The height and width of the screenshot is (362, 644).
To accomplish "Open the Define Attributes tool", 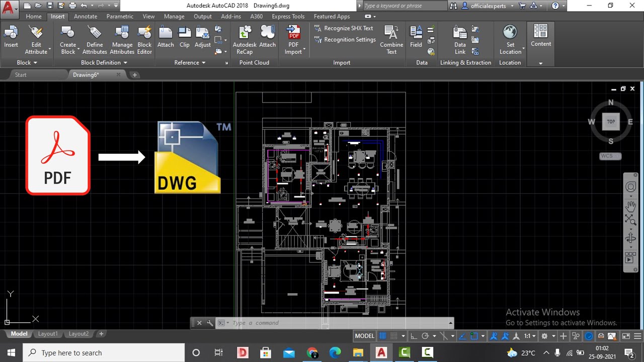I will point(95,40).
